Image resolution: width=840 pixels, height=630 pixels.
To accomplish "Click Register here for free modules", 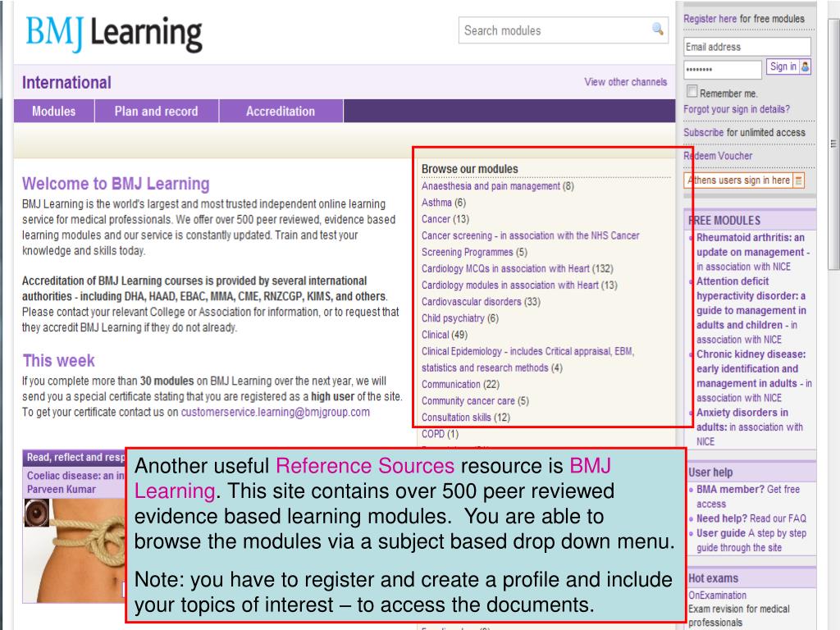I will point(743,19).
